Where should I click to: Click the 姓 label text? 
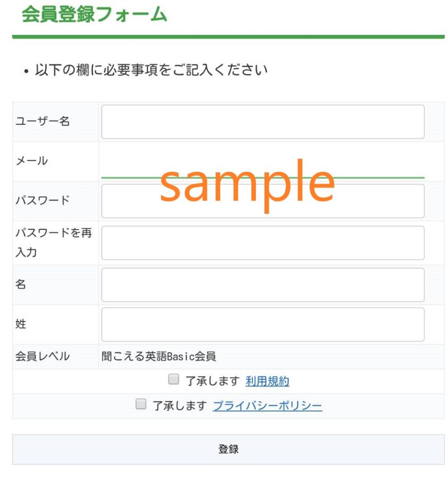click(21, 324)
